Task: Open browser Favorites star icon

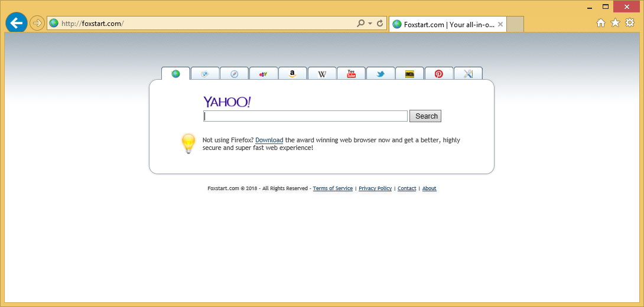Action: pyautogui.click(x=615, y=22)
